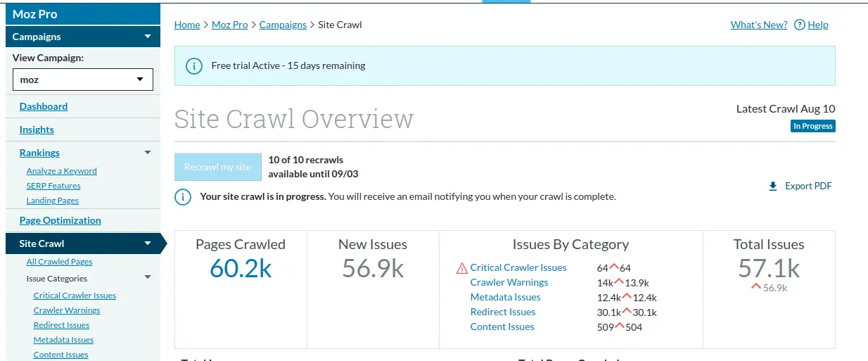
Task: Open the View Campaign moz dropdown
Action: coord(83,80)
